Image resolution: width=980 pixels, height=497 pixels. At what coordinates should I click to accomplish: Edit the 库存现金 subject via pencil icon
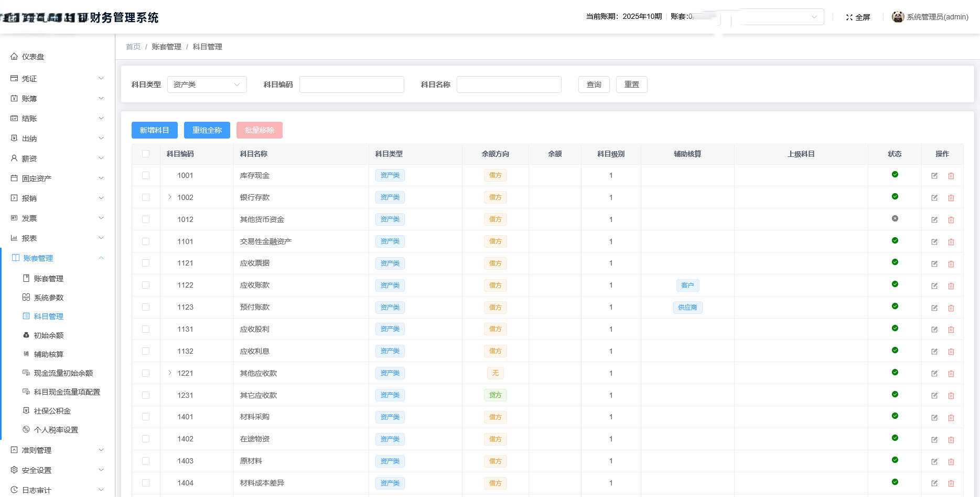[934, 176]
